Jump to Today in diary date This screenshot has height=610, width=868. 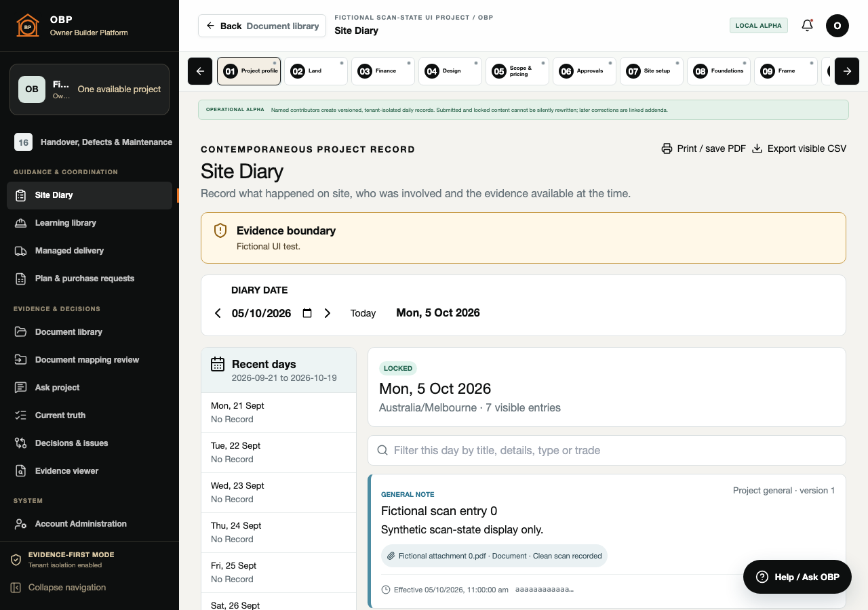tap(363, 313)
